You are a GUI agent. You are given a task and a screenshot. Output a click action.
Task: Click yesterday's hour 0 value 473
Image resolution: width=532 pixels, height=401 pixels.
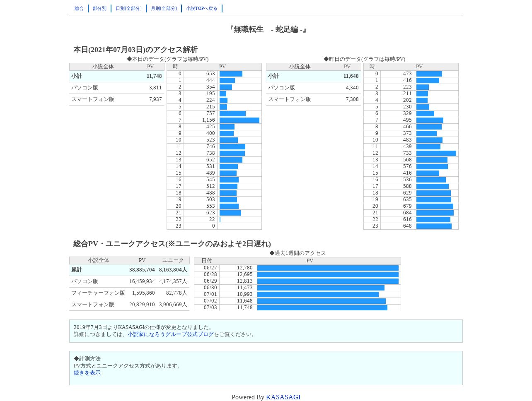tap(407, 74)
